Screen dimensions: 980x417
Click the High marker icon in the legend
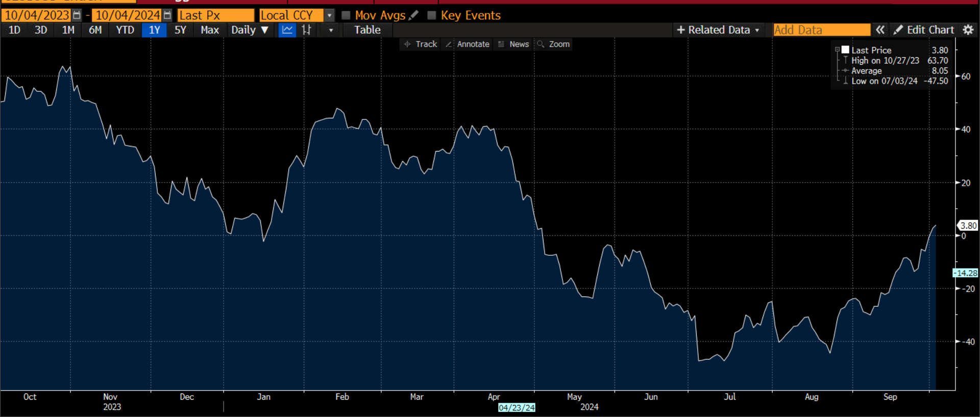tap(846, 60)
